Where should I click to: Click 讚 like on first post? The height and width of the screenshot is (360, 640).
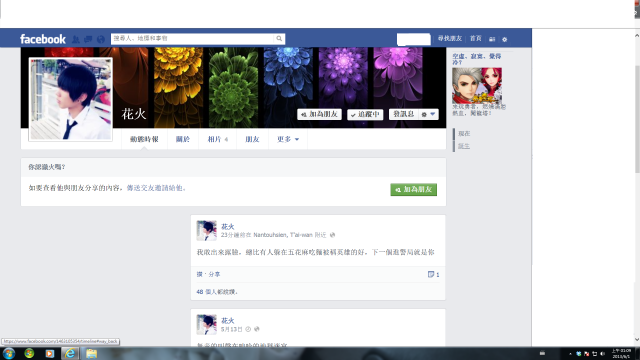click(x=200, y=274)
